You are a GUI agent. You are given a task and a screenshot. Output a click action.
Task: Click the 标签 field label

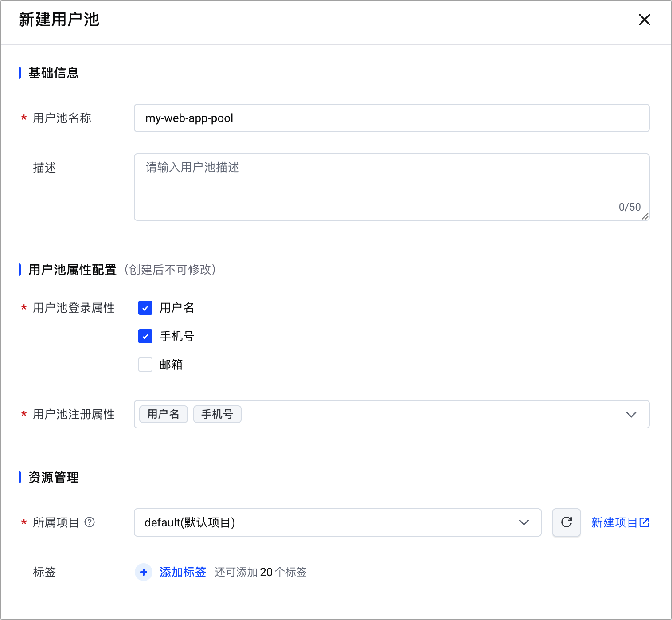click(44, 572)
